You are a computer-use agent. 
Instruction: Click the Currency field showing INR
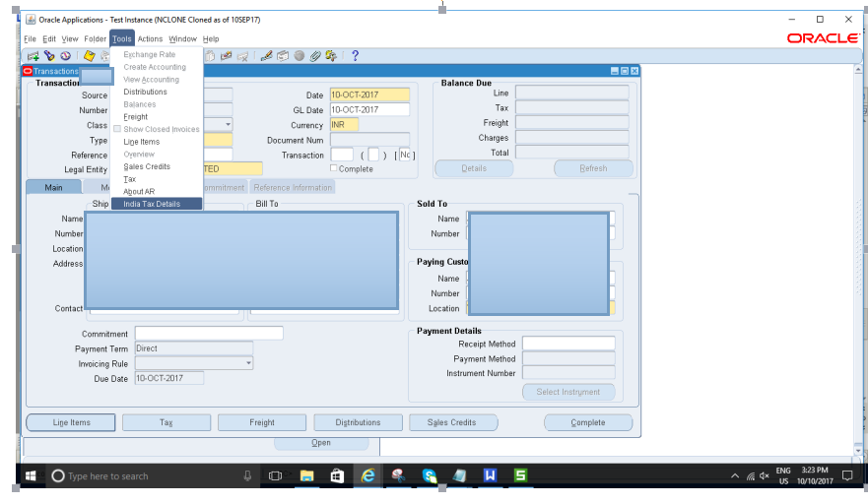(344, 124)
